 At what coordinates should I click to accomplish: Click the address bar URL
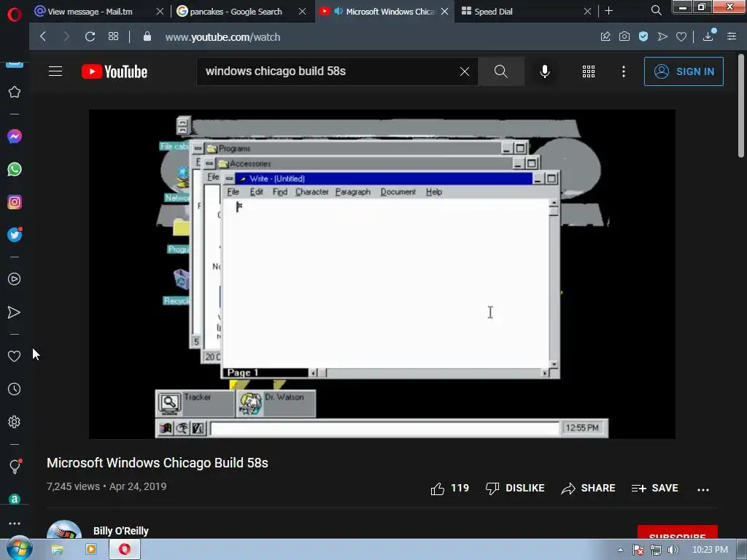[222, 36]
